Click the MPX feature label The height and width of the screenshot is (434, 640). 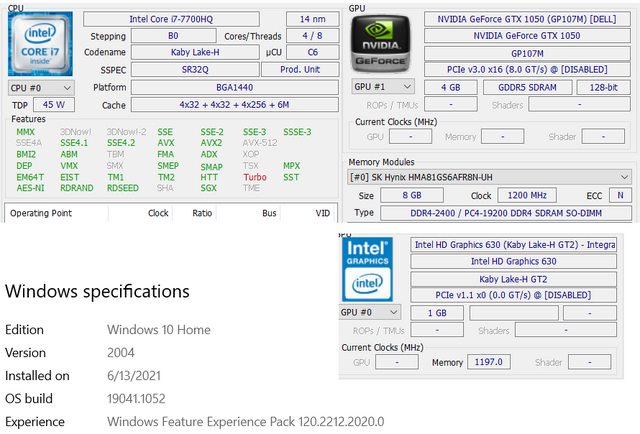291,166
